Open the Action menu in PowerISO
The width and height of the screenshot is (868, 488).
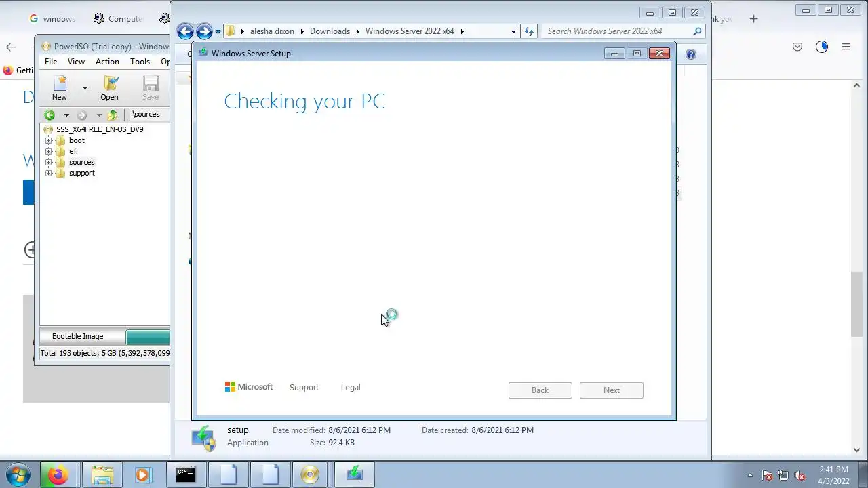tap(107, 62)
